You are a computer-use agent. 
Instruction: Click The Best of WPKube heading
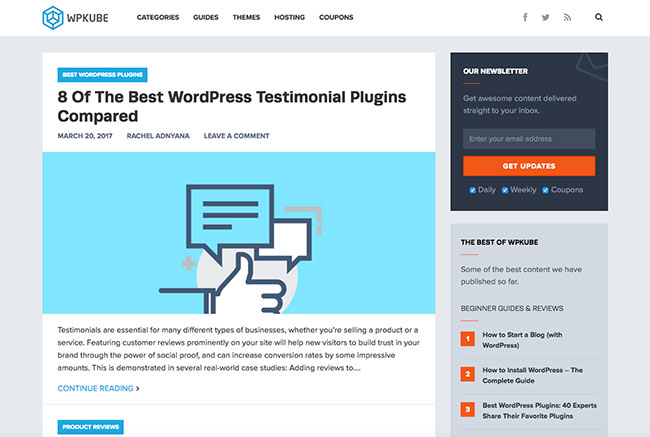tap(500, 243)
